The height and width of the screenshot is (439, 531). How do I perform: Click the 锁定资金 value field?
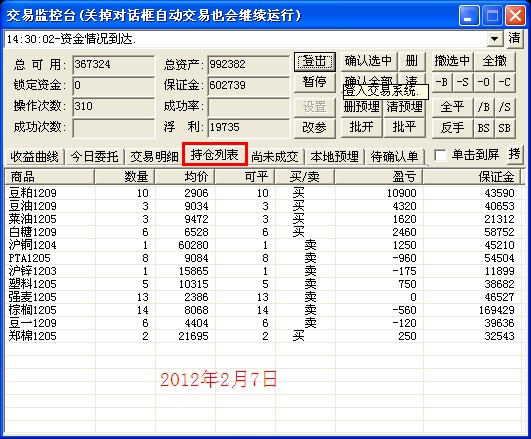tap(113, 85)
